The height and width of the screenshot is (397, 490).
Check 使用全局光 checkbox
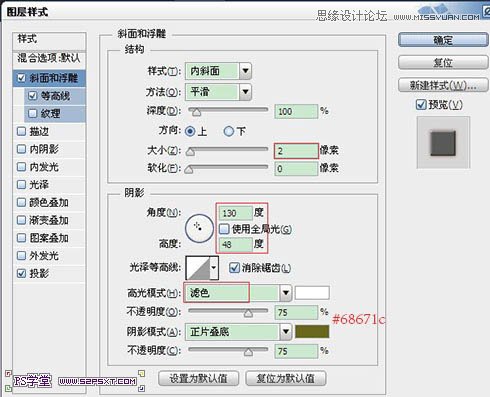click(224, 229)
